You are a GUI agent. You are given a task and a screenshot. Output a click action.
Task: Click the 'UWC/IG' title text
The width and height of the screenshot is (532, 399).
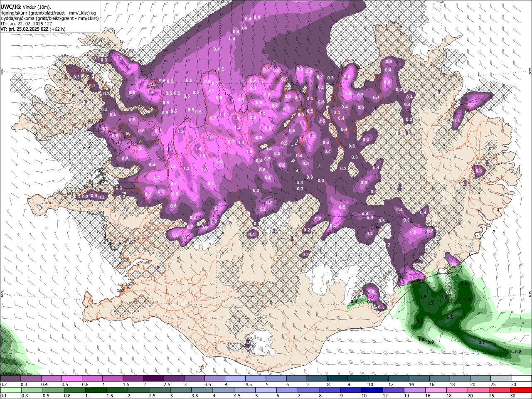click(10, 7)
